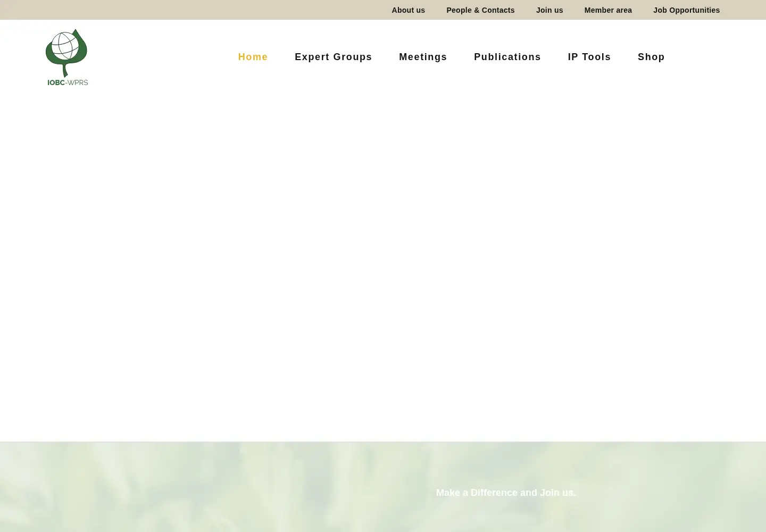Open the Home menu item
Screen dimensions: 766x532
coord(253,57)
